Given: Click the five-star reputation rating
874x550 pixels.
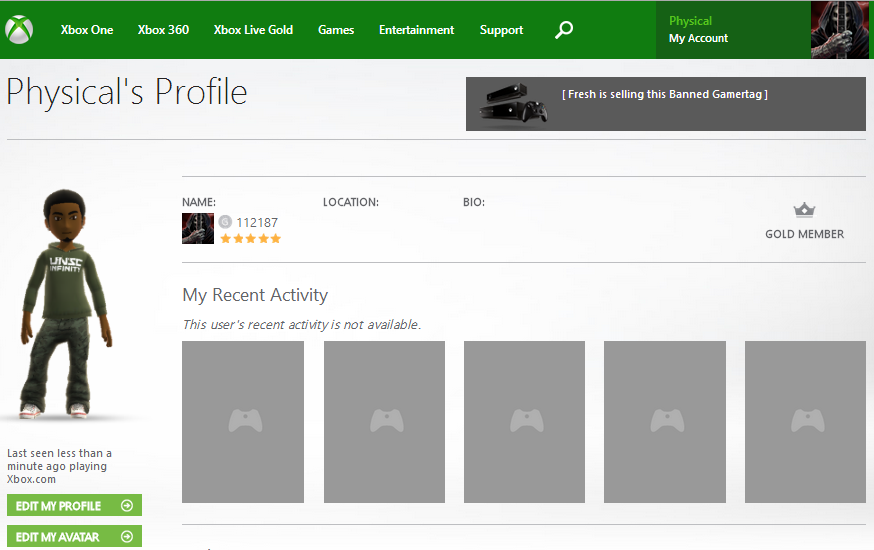Looking at the screenshot, I should (x=250, y=239).
